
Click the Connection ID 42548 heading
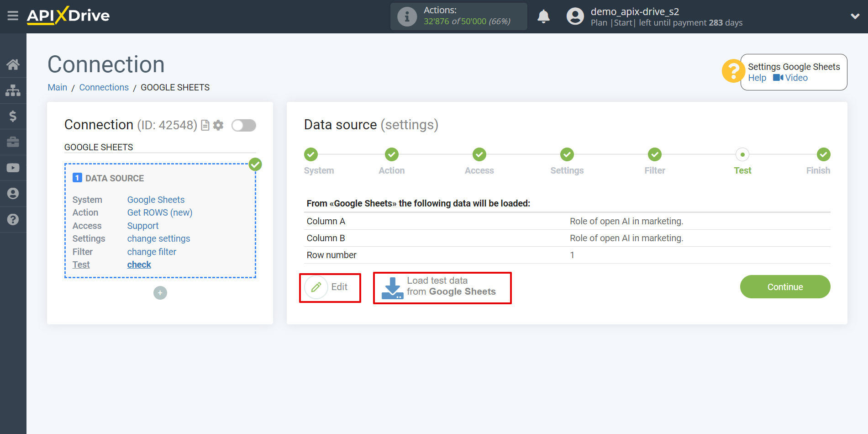[131, 125]
